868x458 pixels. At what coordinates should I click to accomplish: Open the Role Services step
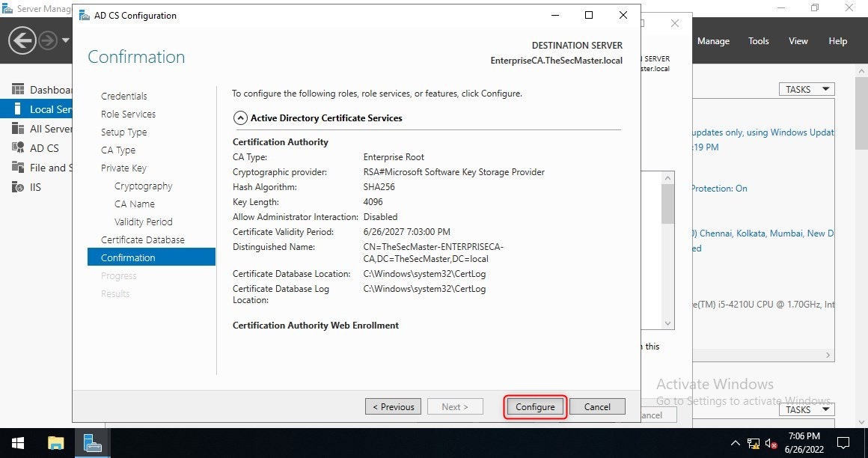[129, 114]
